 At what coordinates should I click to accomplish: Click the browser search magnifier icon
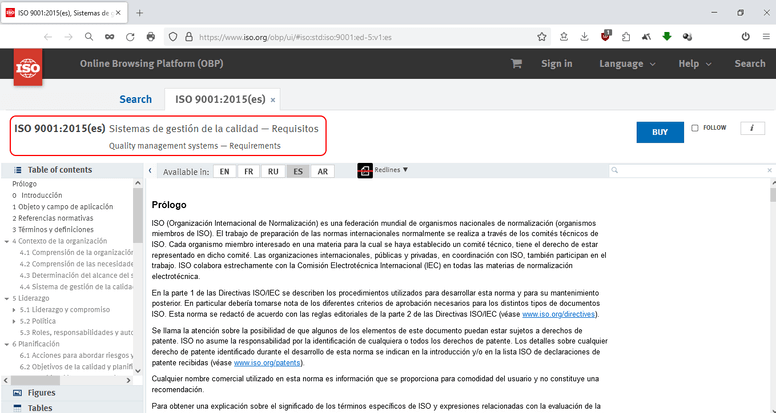coord(89,37)
